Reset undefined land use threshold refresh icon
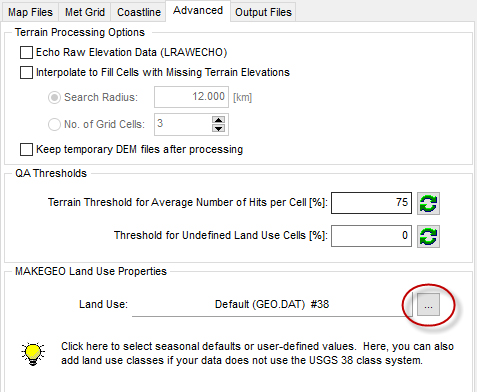Image resolution: width=477 pixels, height=392 pixels. 428,236
